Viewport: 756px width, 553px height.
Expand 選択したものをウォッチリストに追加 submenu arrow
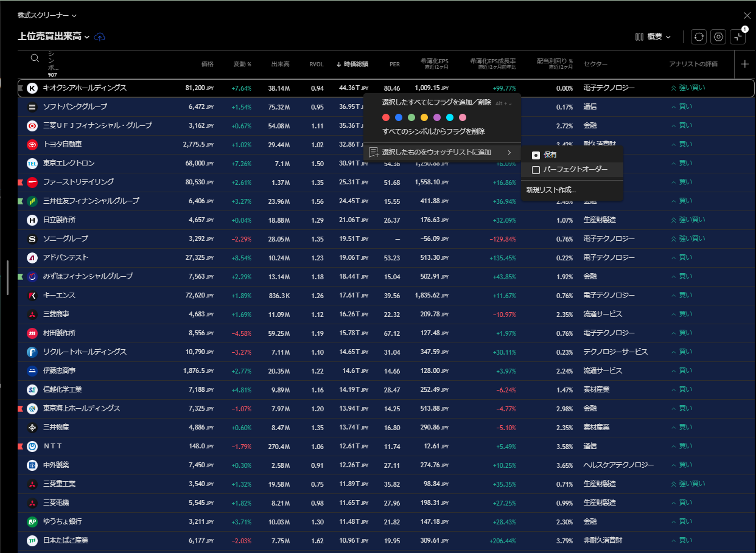coord(509,152)
